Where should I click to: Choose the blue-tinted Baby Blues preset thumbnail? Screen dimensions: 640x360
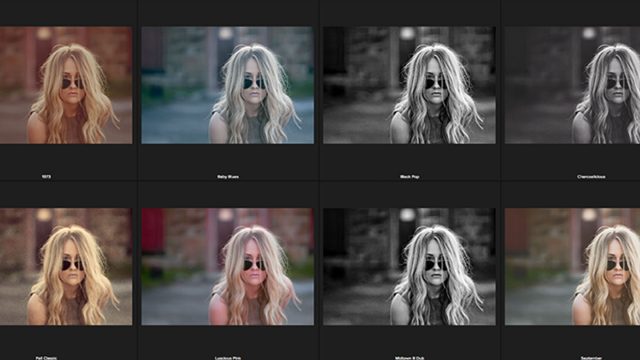click(x=228, y=85)
